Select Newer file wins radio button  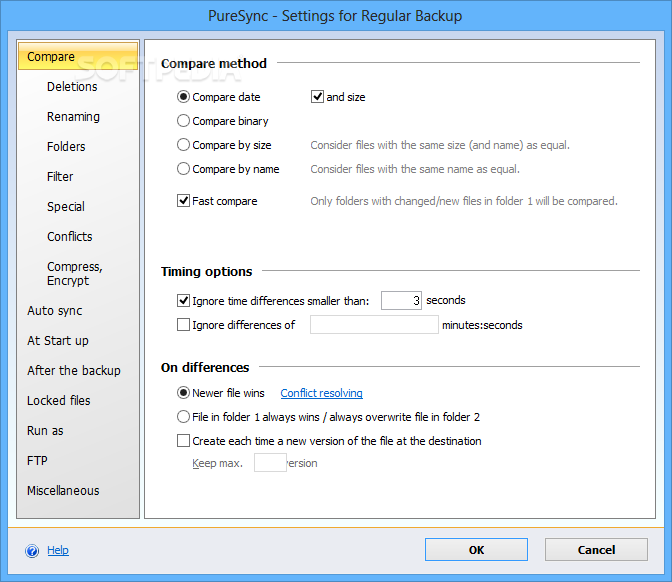pyautogui.click(x=183, y=393)
